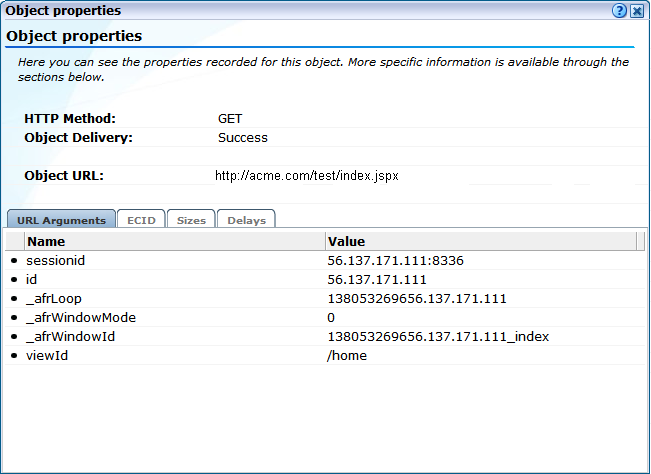This screenshot has width=651, height=474.
Task: Click the Success delivery value
Action: 242,137
